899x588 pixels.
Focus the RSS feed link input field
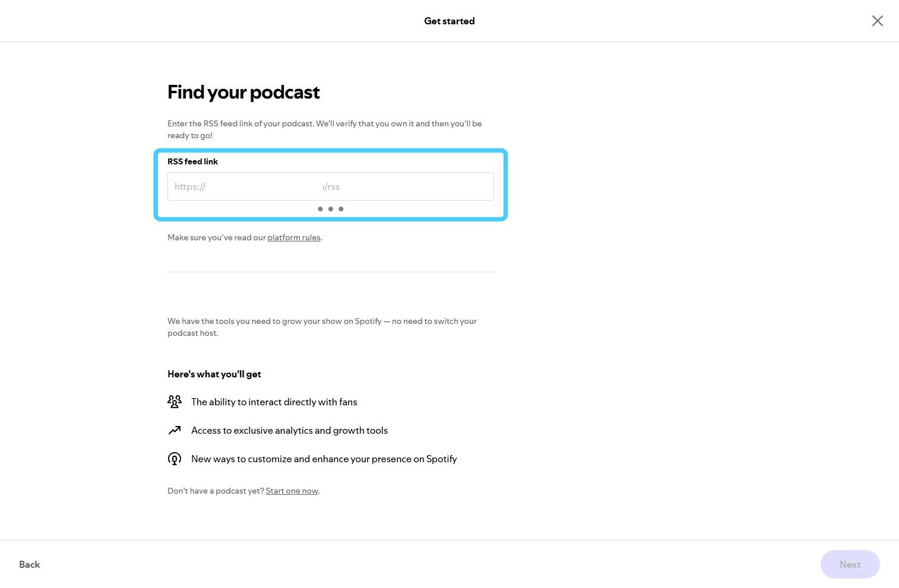point(330,186)
